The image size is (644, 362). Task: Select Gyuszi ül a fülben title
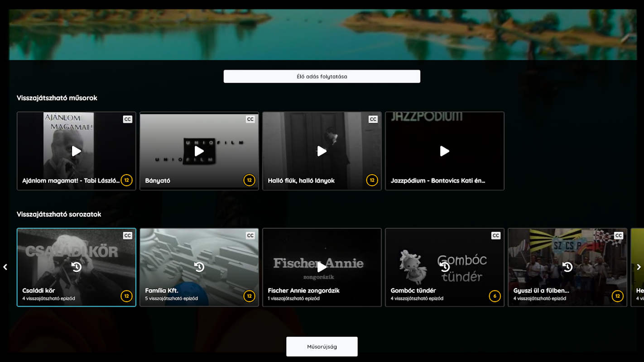[541, 291]
